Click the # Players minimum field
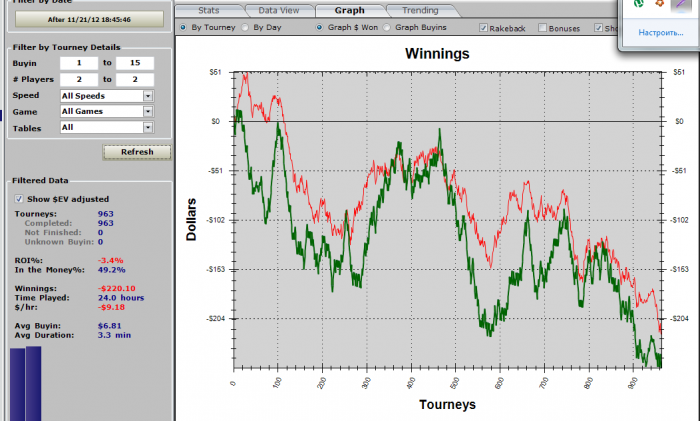This screenshot has height=421, width=700. 79,79
